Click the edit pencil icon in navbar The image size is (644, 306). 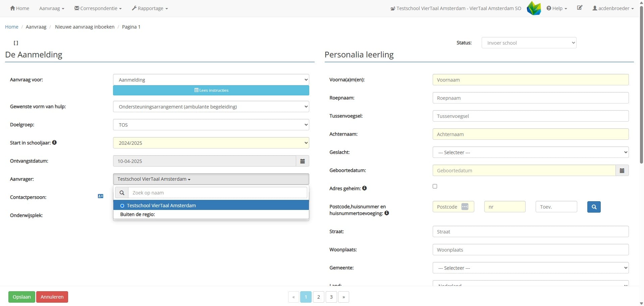(x=580, y=8)
